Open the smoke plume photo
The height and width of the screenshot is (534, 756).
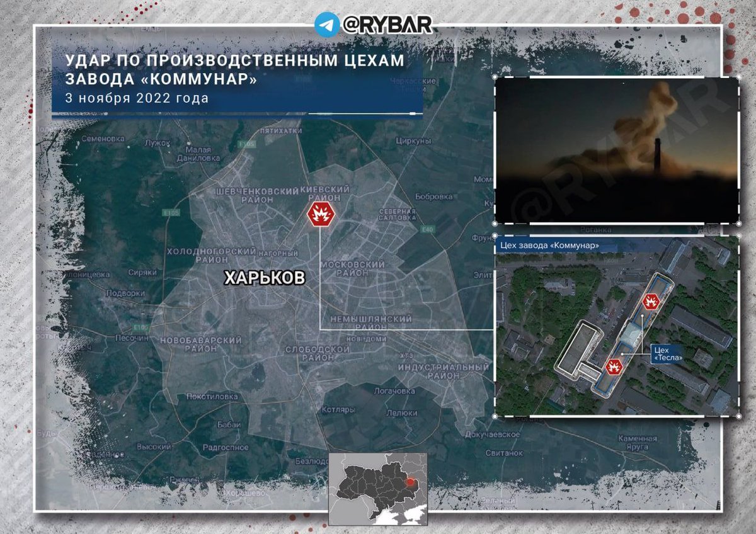tap(617, 150)
